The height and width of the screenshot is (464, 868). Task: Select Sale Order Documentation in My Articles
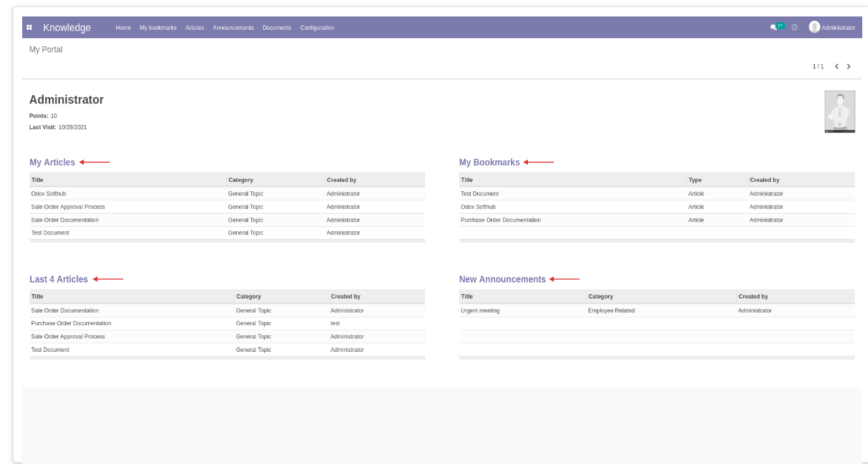click(227, 220)
